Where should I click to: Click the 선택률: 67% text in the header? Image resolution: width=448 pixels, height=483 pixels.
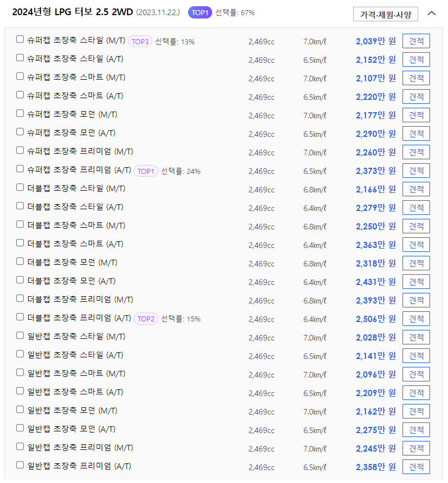tap(235, 13)
